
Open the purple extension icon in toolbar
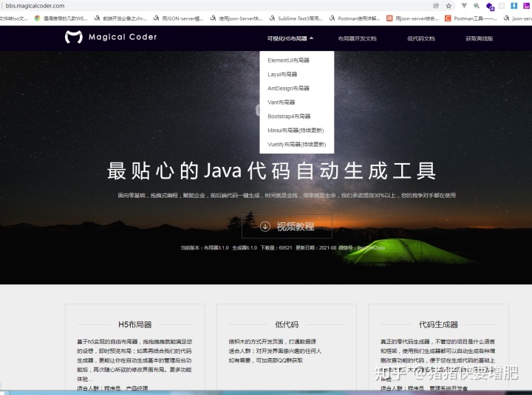click(526, 6)
